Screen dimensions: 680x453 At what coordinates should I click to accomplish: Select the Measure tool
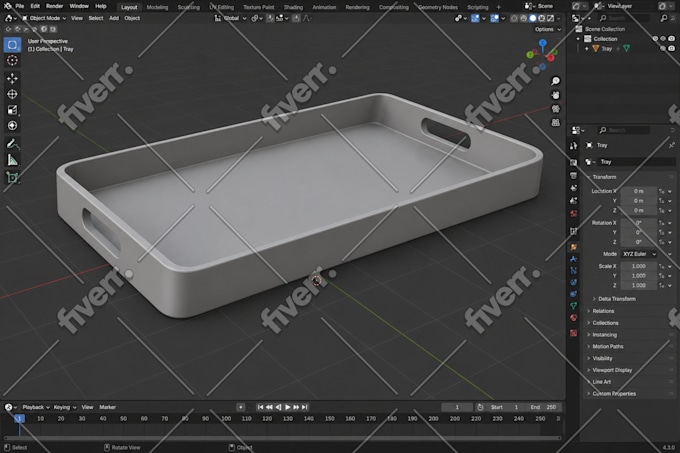13,160
